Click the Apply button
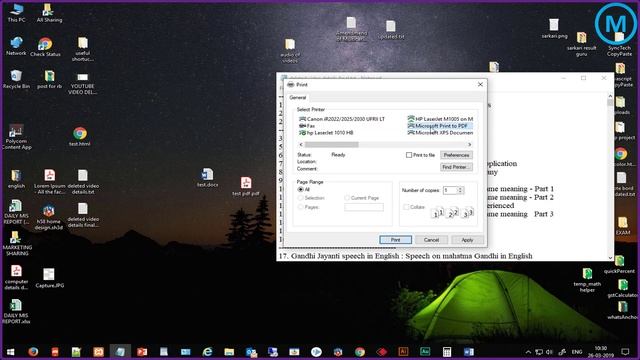The image size is (640, 360). coord(467,240)
